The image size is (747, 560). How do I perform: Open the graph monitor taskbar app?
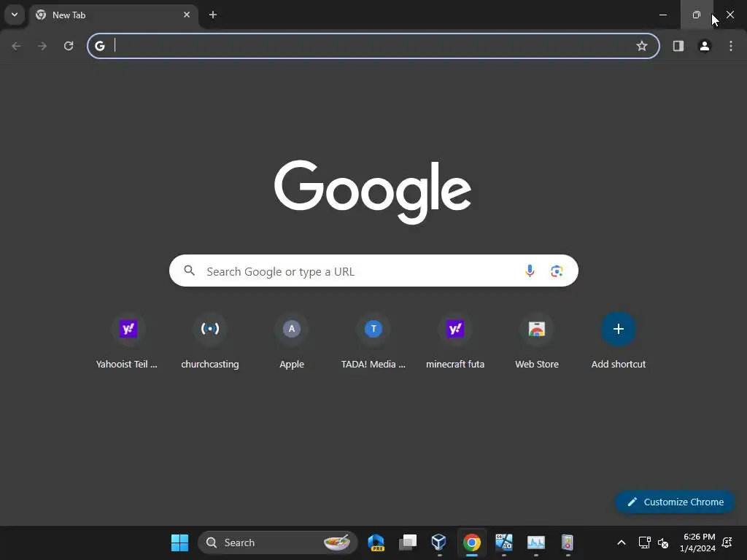click(536, 542)
